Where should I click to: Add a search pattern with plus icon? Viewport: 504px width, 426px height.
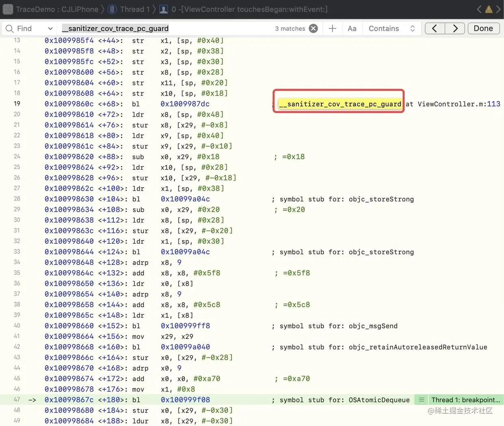point(332,28)
